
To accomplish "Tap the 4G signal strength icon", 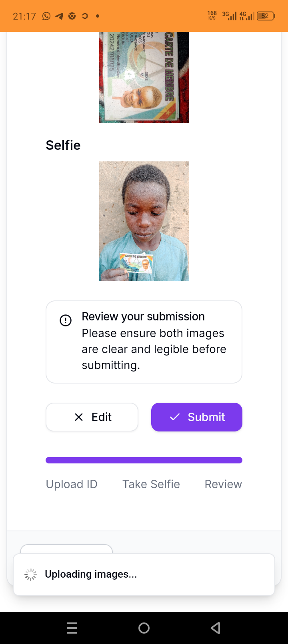I will click(x=246, y=16).
